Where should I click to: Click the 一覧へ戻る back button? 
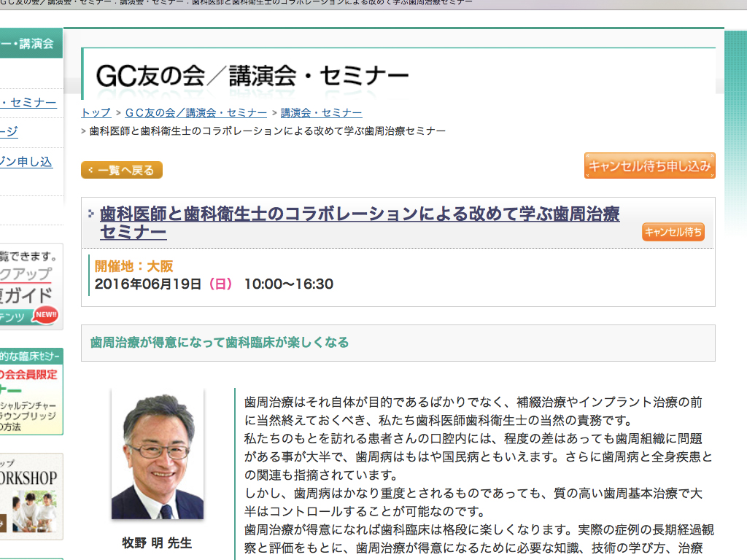pos(122,170)
